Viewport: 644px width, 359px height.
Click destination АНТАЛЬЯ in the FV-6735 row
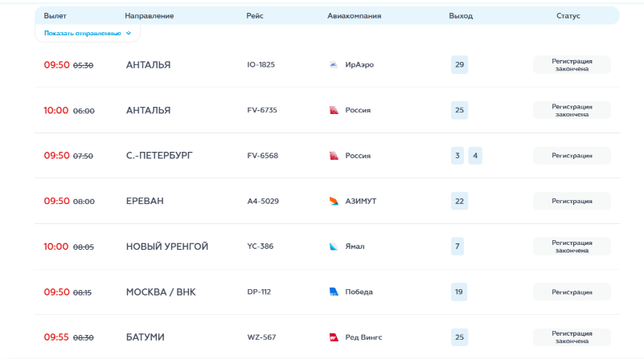point(148,110)
